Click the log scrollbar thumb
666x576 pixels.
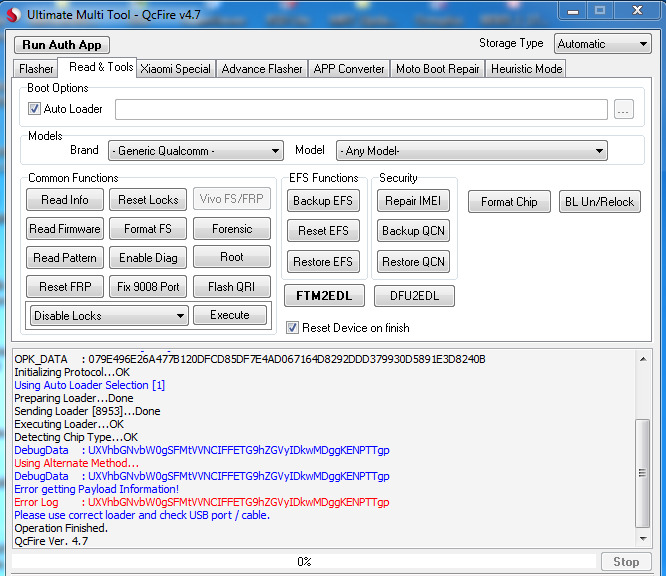click(x=643, y=473)
